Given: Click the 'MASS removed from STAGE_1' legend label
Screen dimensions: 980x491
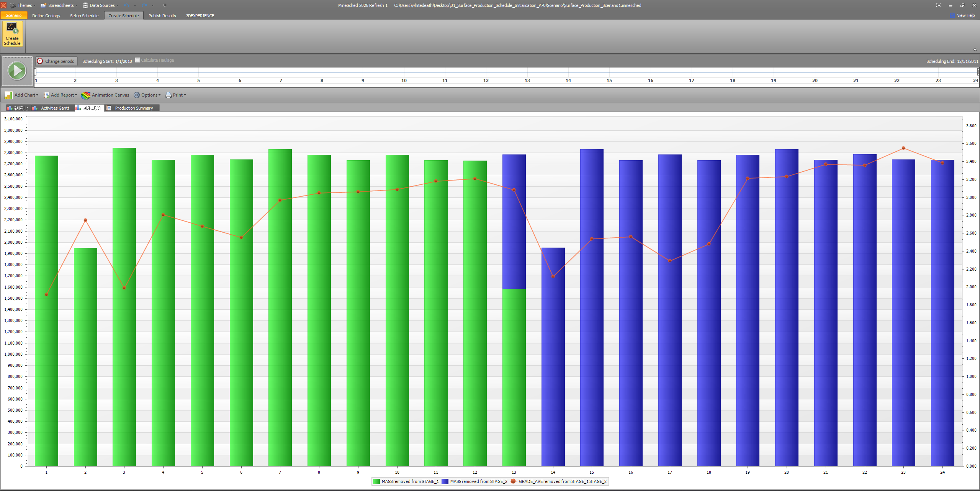Looking at the screenshot, I should click(410, 481).
